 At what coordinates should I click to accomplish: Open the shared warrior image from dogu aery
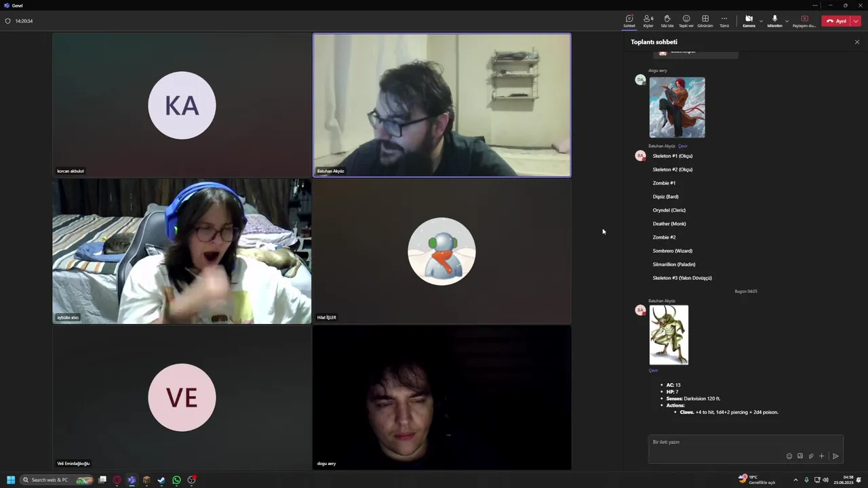pyautogui.click(x=677, y=107)
